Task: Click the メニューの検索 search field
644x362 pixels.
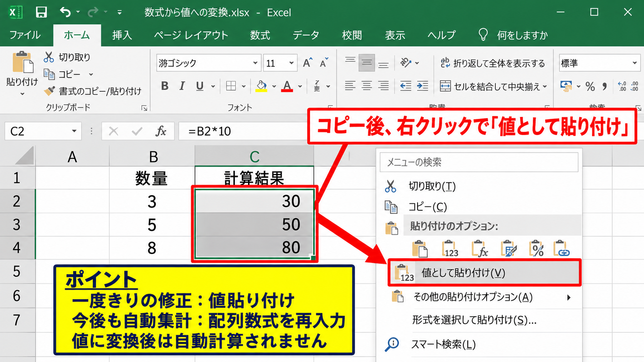Action: pyautogui.click(x=479, y=162)
